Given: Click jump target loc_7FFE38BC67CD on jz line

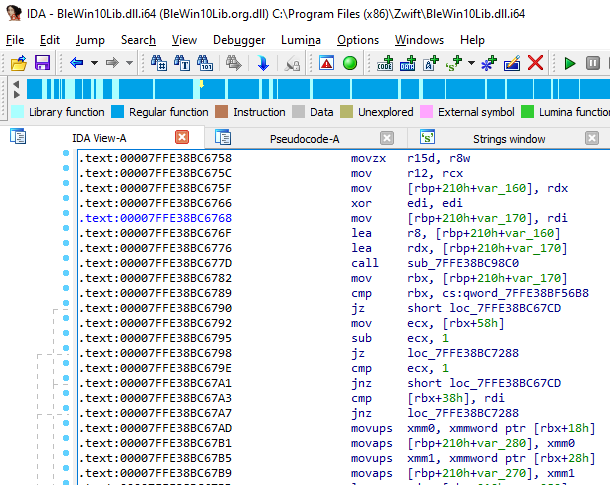Looking at the screenshot, I should pos(505,308).
